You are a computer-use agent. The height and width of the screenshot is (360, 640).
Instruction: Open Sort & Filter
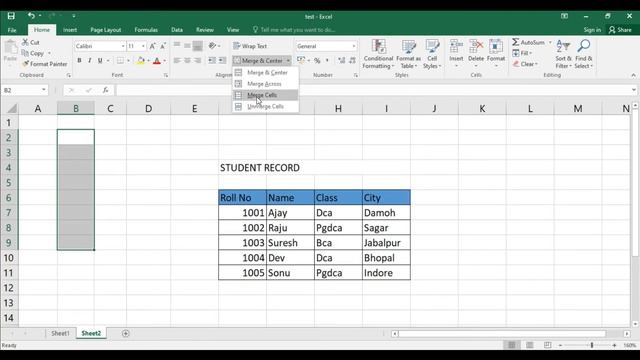point(563,54)
